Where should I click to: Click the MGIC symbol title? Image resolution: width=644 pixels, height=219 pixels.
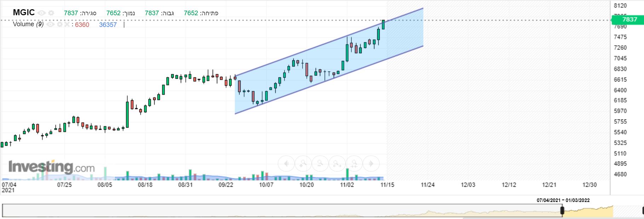24,12
